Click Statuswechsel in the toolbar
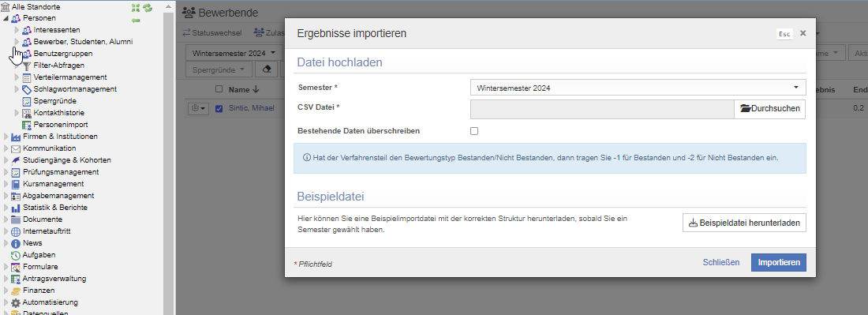 coord(212,32)
